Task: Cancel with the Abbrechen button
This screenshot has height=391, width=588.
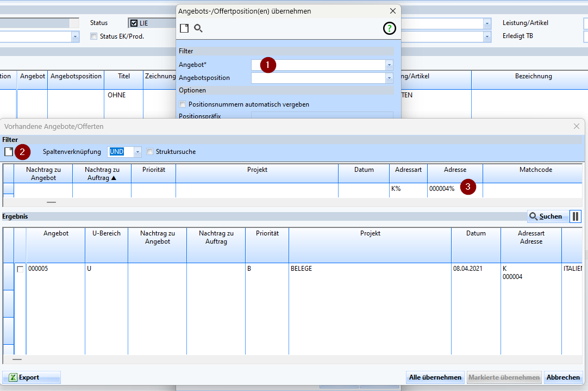Action: tap(564, 377)
